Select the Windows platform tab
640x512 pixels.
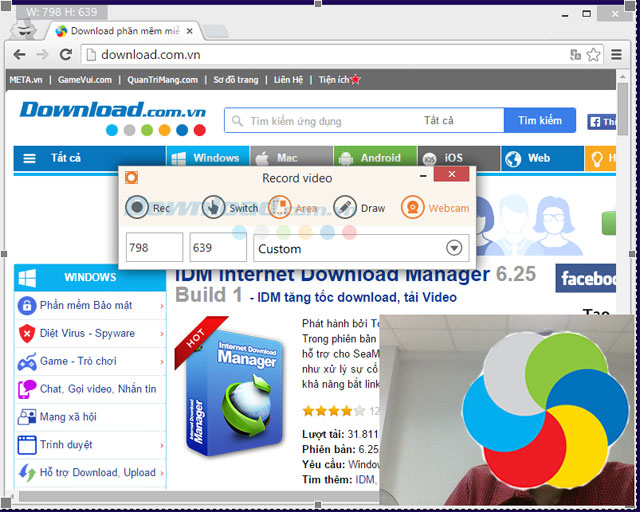tap(208, 158)
